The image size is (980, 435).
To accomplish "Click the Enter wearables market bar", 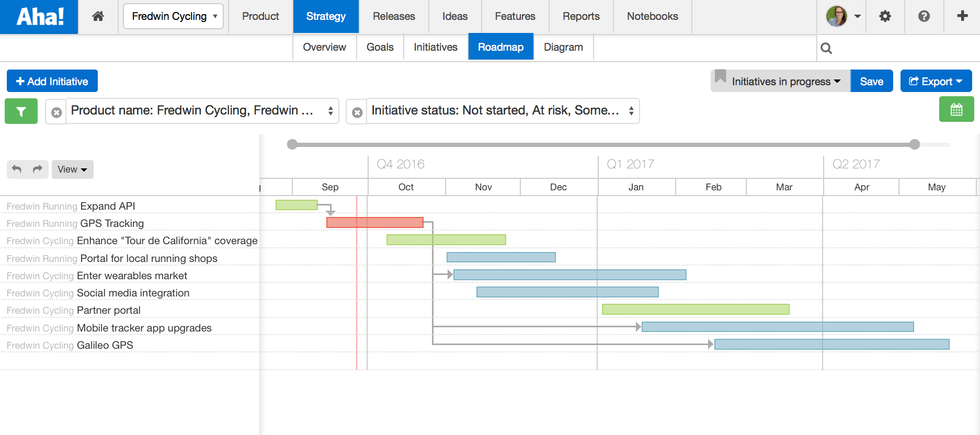I will tap(570, 274).
